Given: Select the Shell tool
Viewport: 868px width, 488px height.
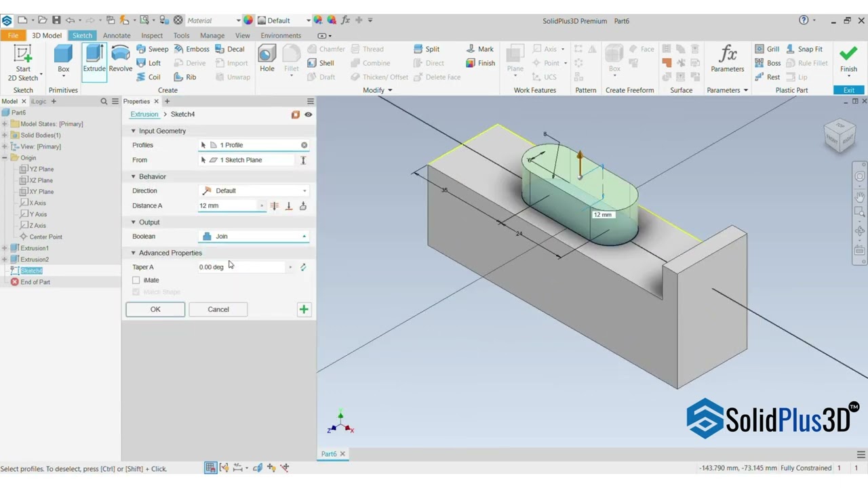Looking at the screenshot, I should click(321, 63).
